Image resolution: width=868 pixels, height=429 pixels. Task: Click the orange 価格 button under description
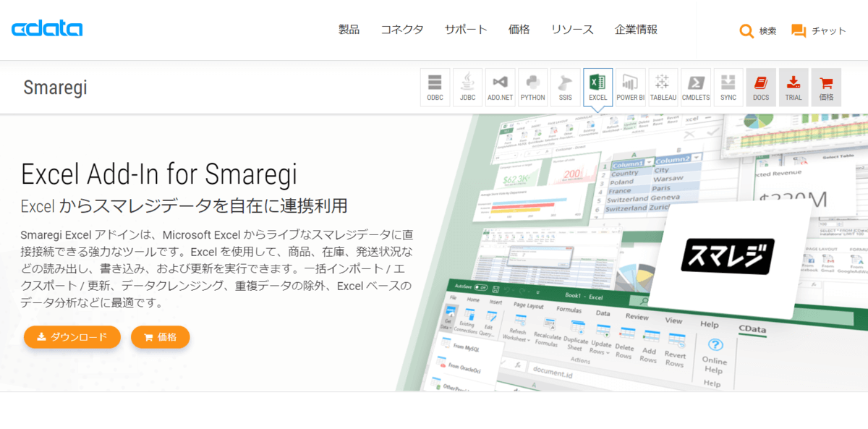click(161, 336)
